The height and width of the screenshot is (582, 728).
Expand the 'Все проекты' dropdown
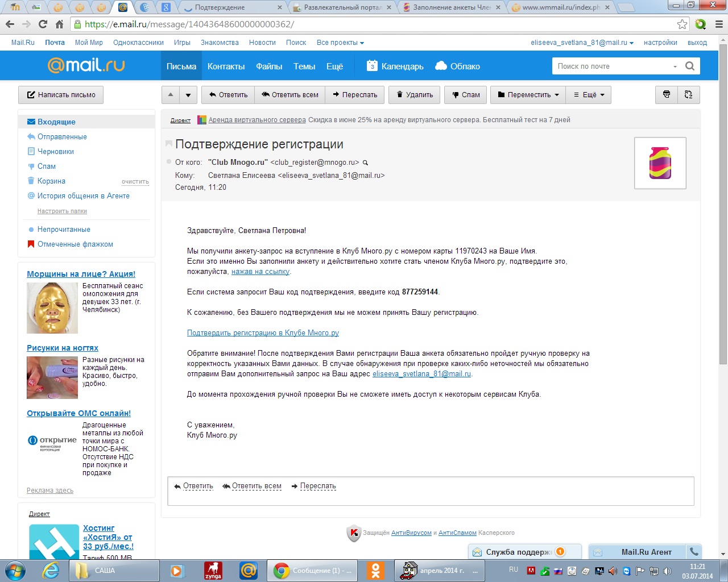[340, 43]
